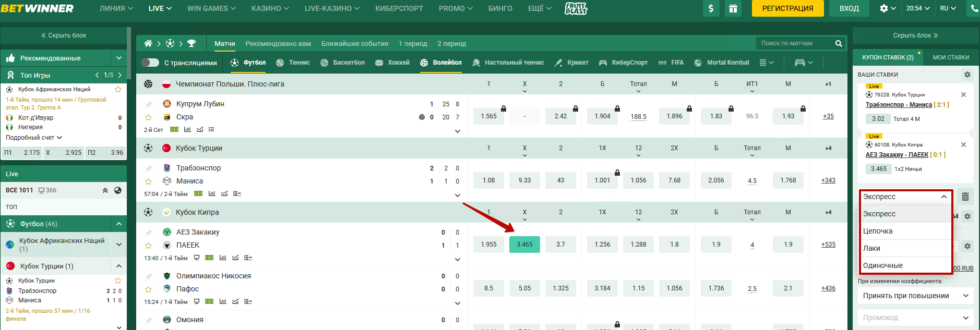Favorite the Трабзонспор match with the star
Screen dimensions: 980x330
tap(148, 181)
